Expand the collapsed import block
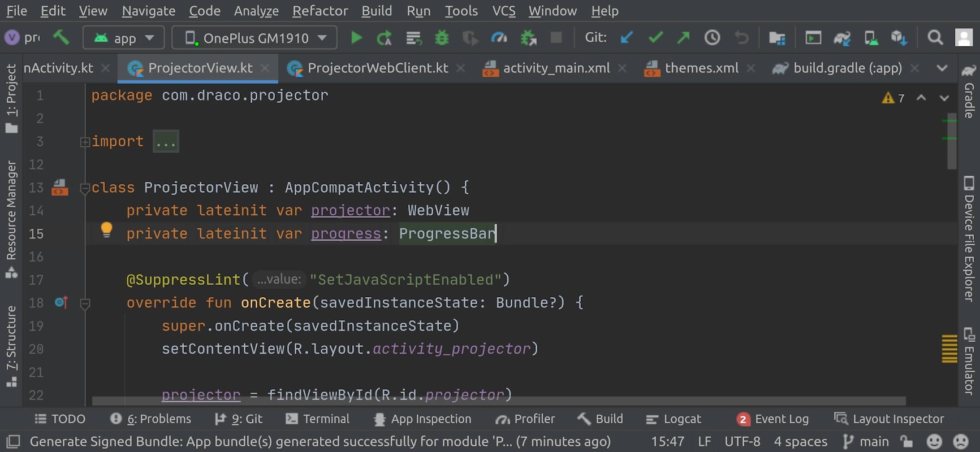Screen dimensions: 980x452 (x=166, y=141)
